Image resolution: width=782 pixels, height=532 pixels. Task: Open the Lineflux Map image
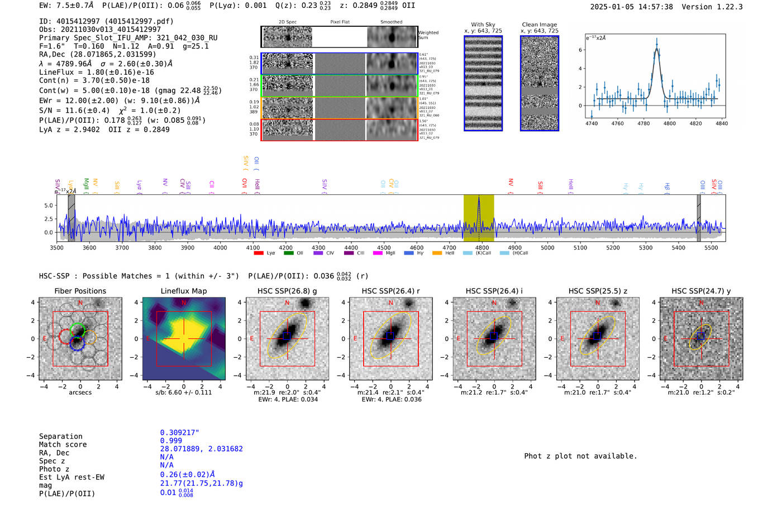[184, 338]
